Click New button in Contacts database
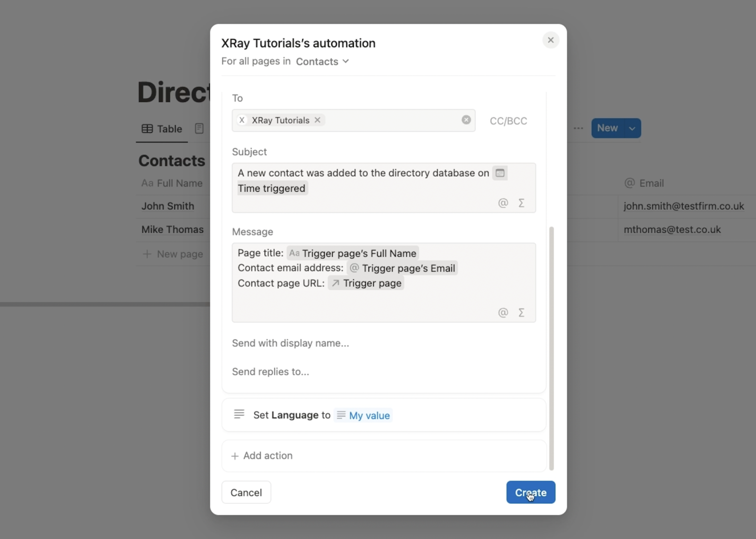 607,128
